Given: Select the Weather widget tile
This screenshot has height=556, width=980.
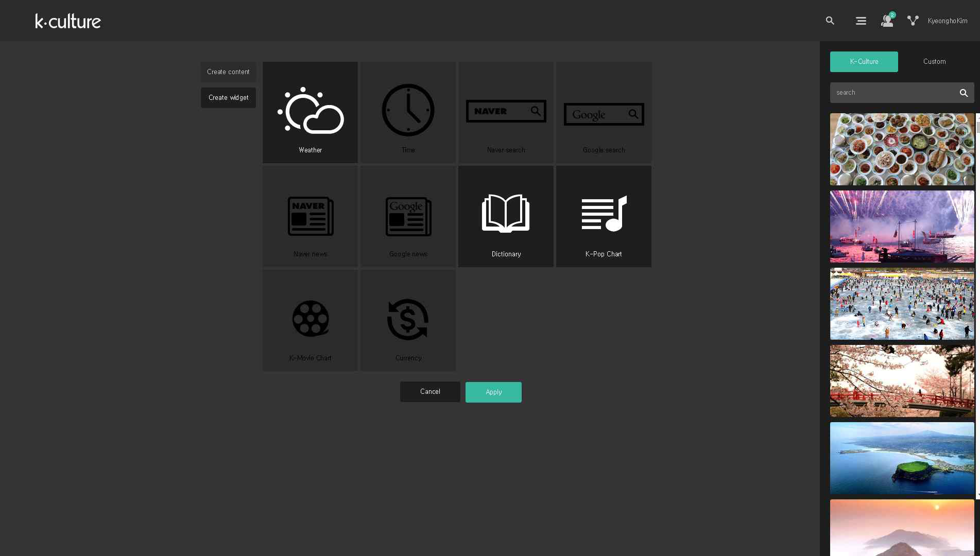Looking at the screenshot, I should pyautogui.click(x=310, y=112).
